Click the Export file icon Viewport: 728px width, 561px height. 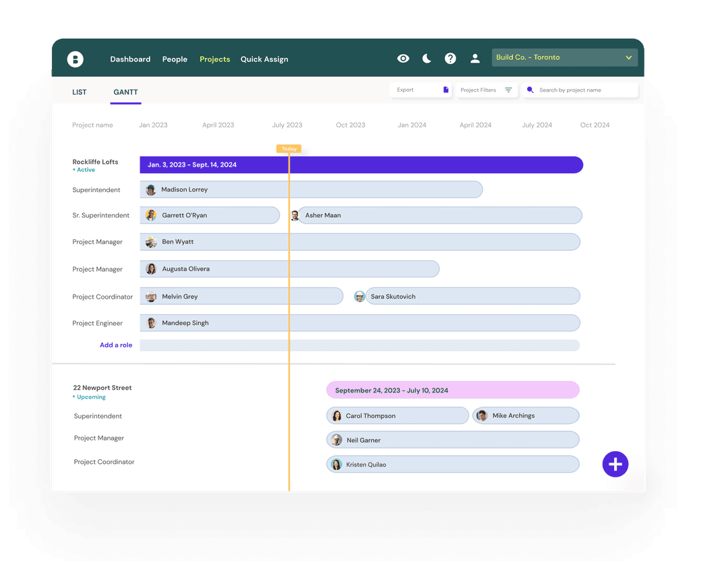[446, 90]
